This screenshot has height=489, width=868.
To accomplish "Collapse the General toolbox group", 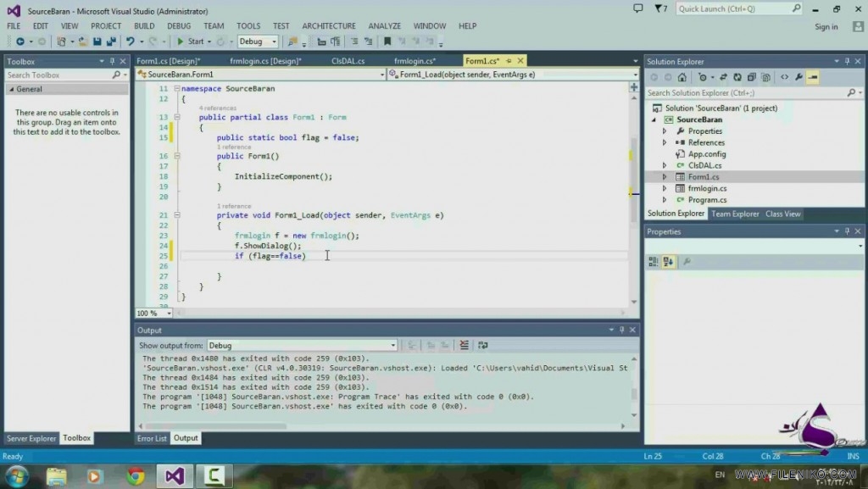I will 11,89.
